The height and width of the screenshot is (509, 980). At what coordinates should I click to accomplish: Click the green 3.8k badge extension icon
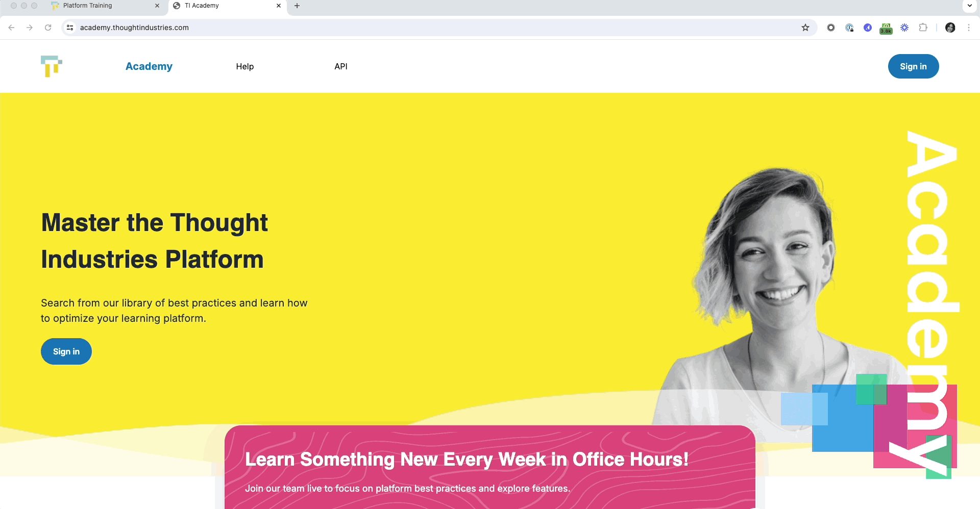pyautogui.click(x=886, y=29)
